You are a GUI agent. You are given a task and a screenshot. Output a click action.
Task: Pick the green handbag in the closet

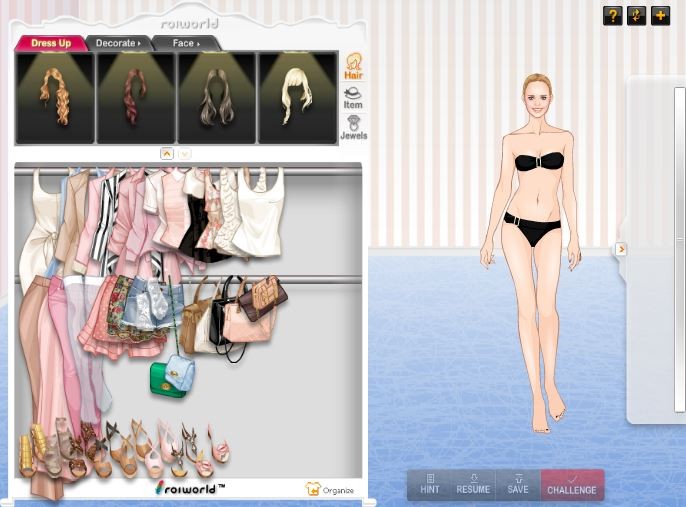[168, 380]
